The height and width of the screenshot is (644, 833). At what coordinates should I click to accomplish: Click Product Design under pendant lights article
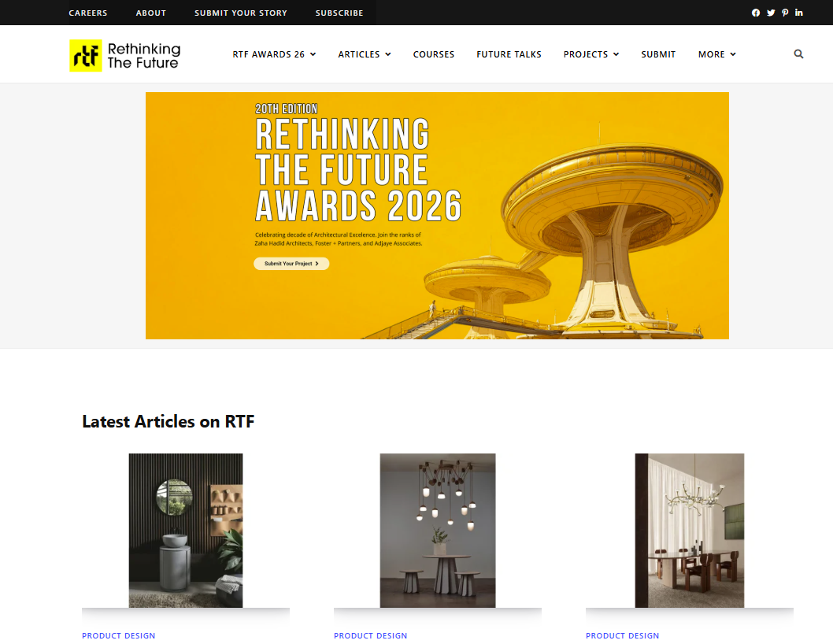370,635
